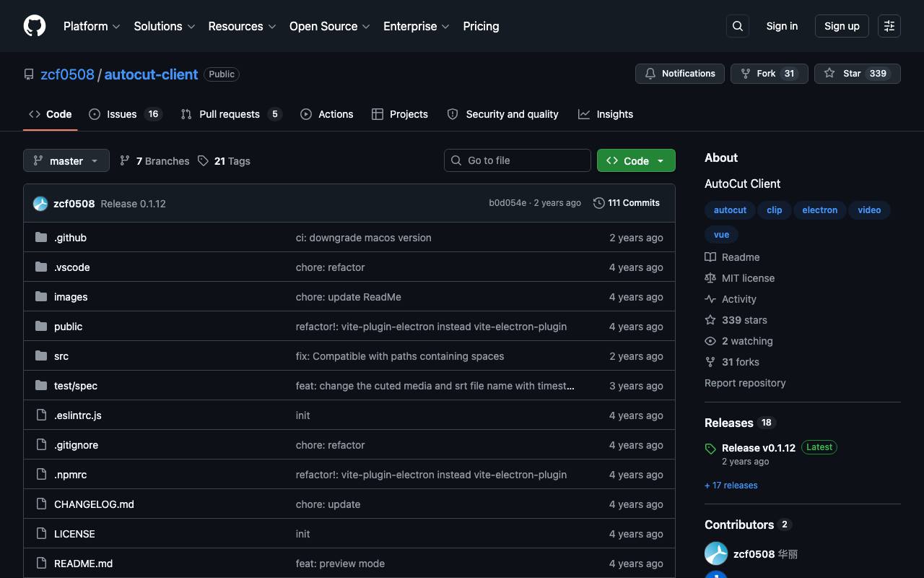
Task: Click the bell icon in Notifications
Action: tap(650, 74)
